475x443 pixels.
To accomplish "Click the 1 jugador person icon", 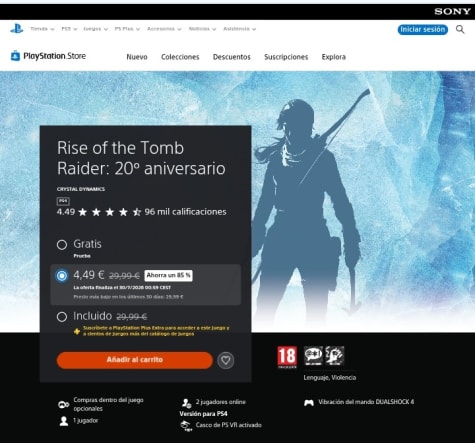I will point(64,421).
